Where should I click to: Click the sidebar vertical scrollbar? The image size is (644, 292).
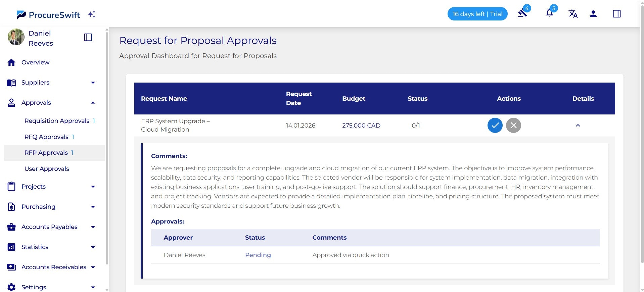pyautogui.click(x=107, y=148)
